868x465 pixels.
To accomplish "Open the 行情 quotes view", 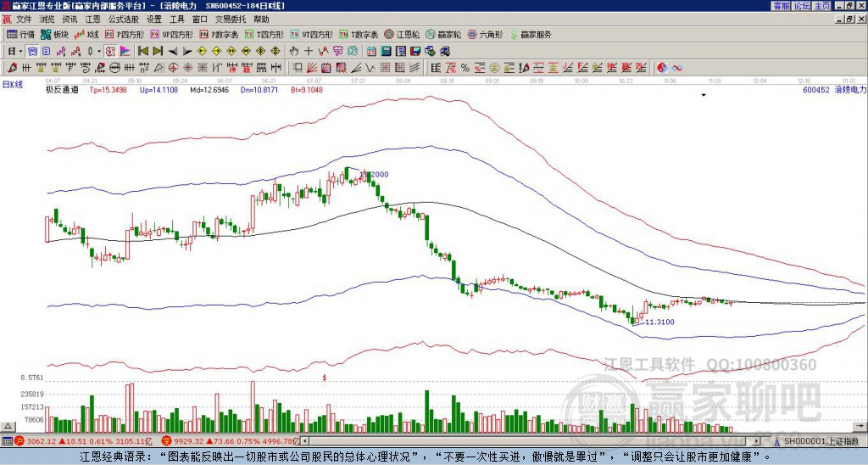I will tap(21, 34).
